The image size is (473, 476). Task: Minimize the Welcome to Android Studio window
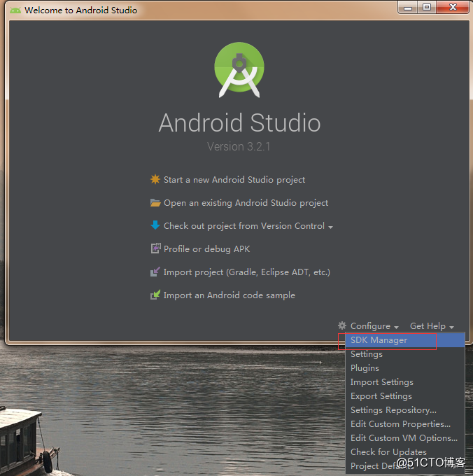click(x=408, y=7)
